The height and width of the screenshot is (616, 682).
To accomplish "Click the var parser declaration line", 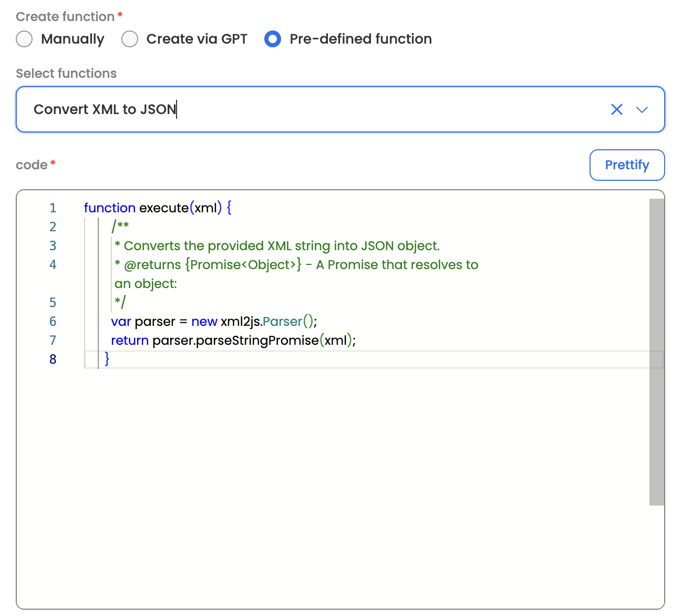I will click(x=214, y=322).
